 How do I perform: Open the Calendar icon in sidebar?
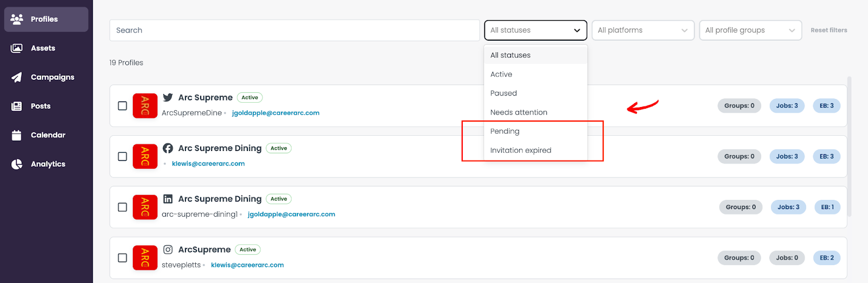(x=17, y=135)
